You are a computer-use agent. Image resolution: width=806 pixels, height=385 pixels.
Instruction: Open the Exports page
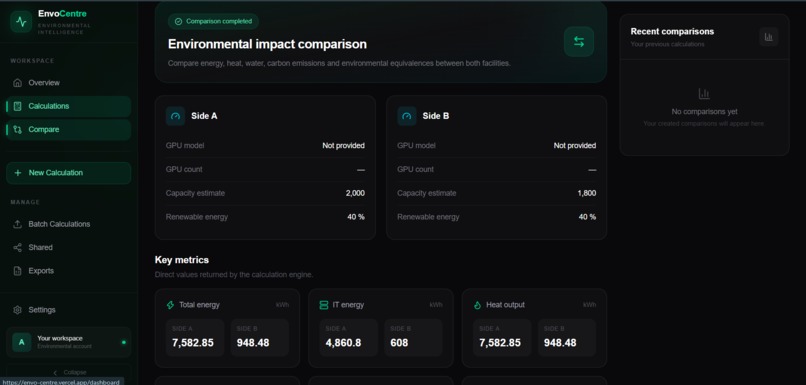(69, 271)
